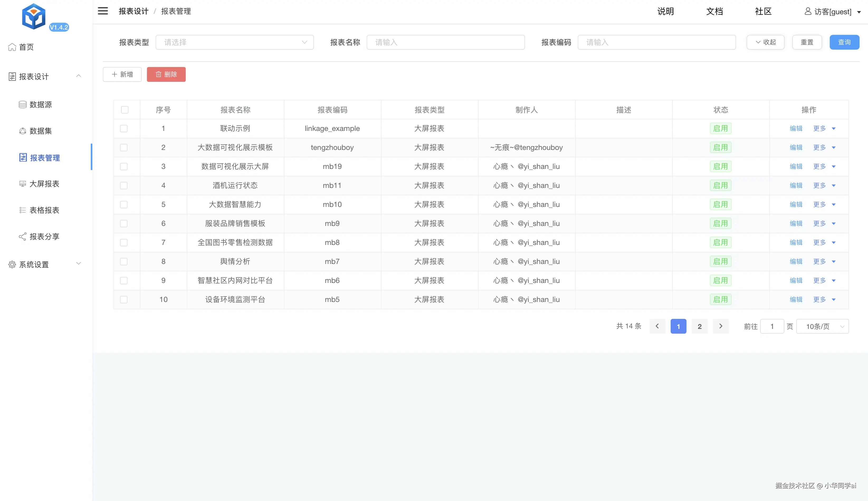Click the 大屏报表 monitor icon

pyautogui.click(x=23, y=184)
